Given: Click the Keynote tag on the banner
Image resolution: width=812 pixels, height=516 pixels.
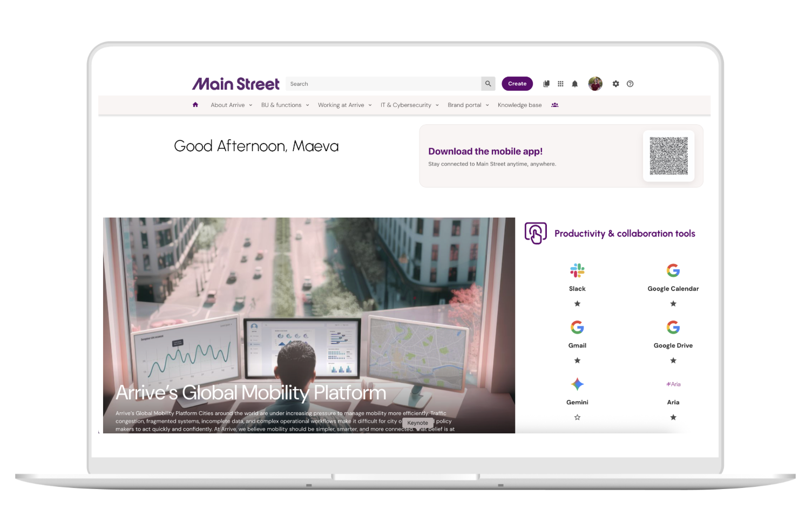Looking at the screenshot, I should [418, 423].
